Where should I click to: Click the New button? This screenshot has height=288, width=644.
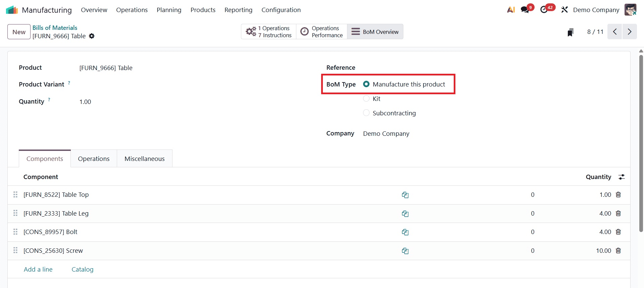(x=19, y=32)
